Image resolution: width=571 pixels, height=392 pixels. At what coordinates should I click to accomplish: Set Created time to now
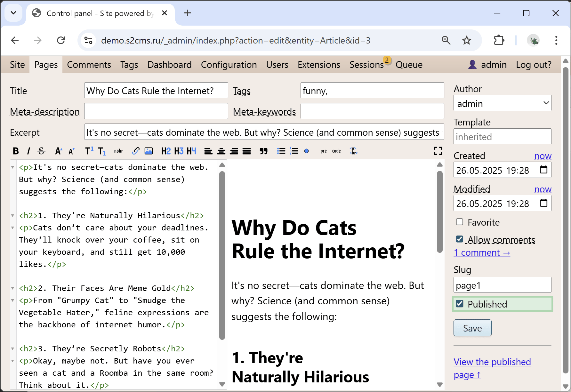543,156
